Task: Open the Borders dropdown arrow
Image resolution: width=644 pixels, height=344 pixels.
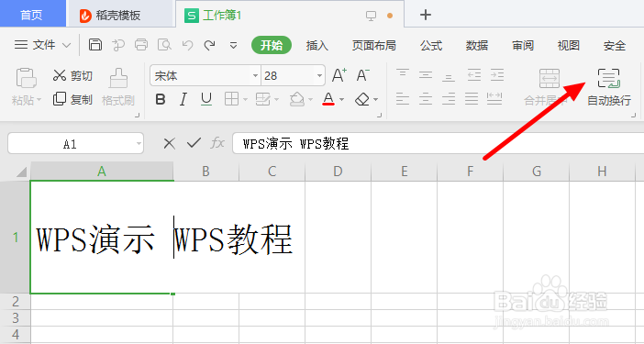Action: click(x=245, y=99)
